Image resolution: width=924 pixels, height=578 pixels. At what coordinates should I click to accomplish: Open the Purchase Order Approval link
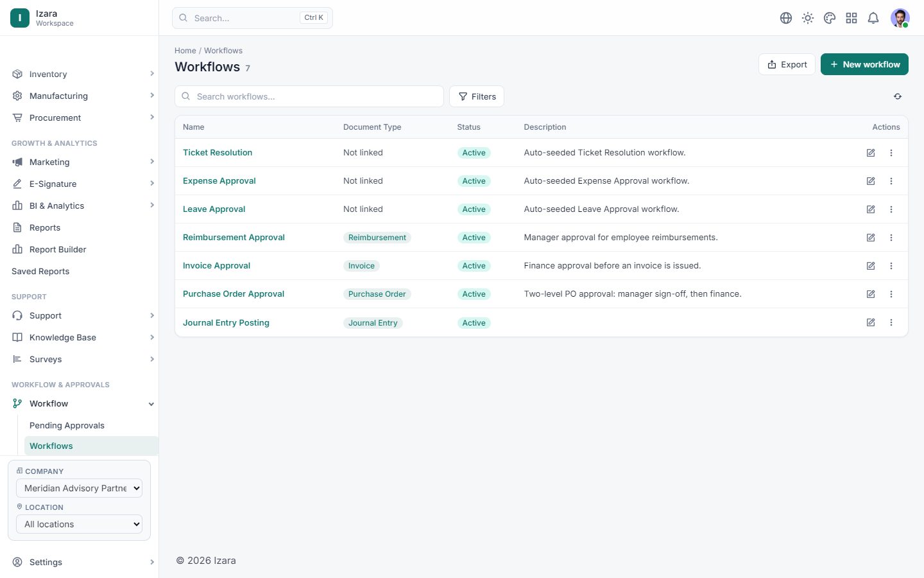pyautogui.click(x=234, y=294)
